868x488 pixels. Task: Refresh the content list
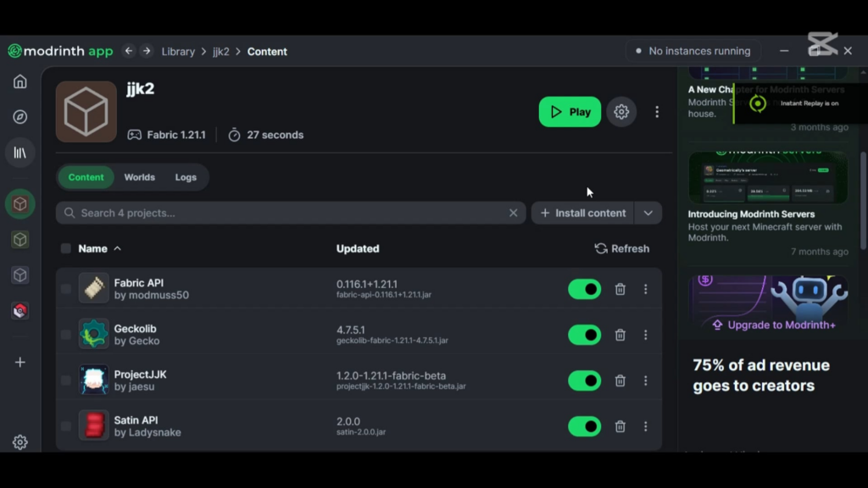[622, 249]
